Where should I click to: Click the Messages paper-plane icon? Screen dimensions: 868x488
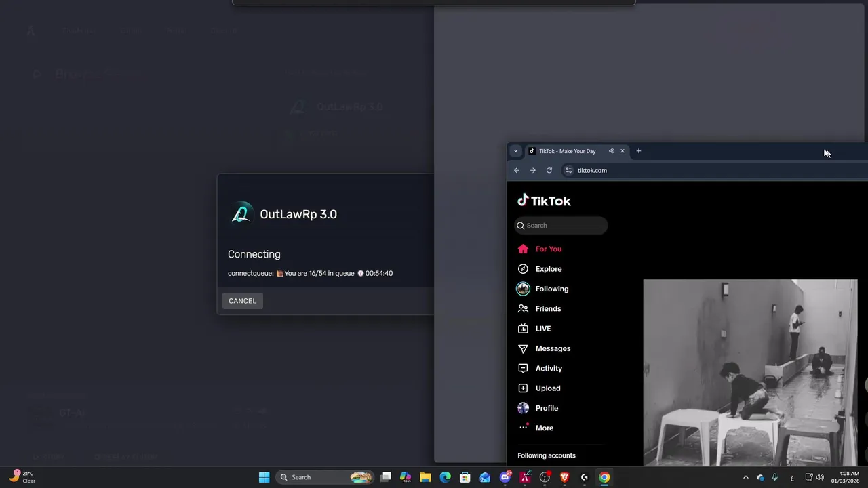[x=523, y=348]
